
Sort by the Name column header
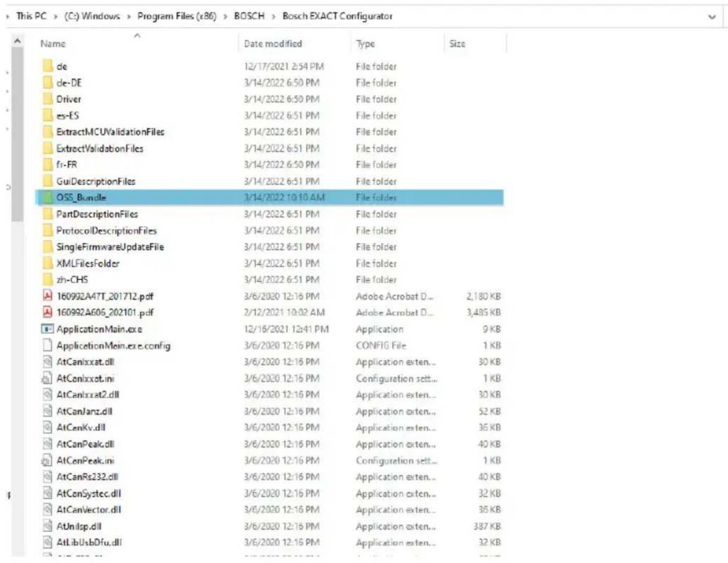tap(53, 44)
